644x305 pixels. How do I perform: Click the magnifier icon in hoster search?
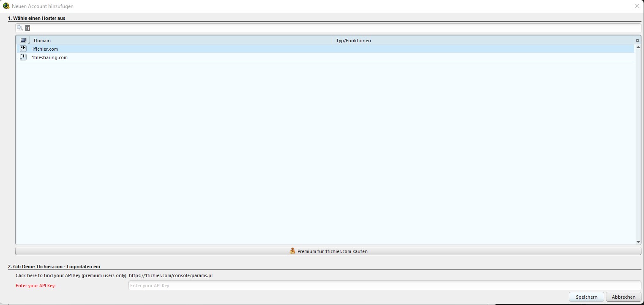(20, 28)
